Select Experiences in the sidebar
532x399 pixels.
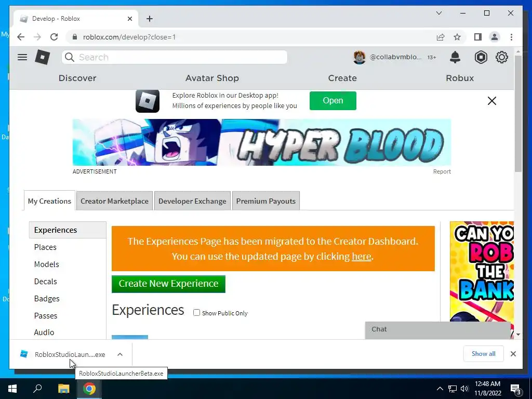click(x=68, y=230)
